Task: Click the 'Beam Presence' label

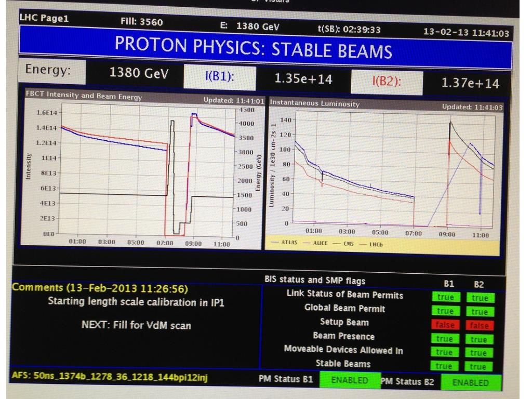Action: coord(344,336)
